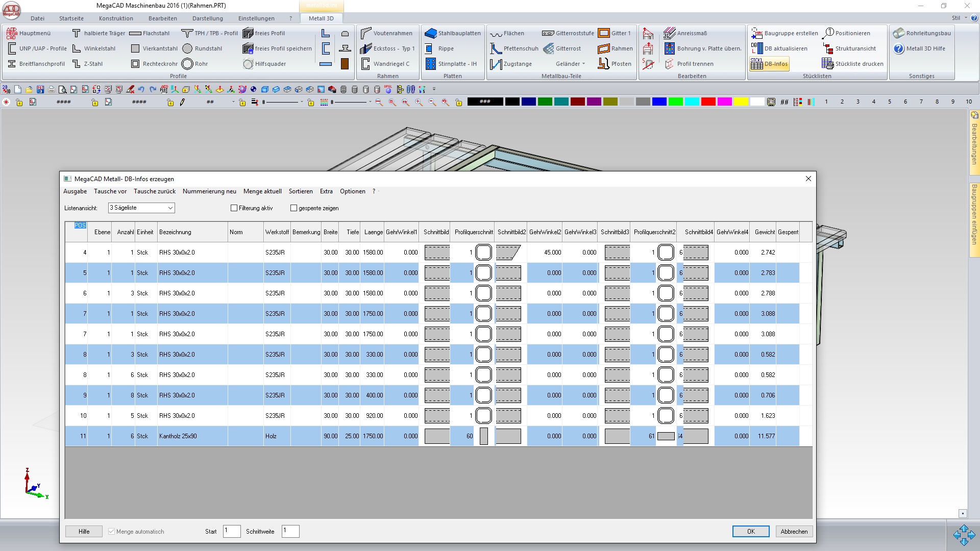The width and height of the screenshot is (980, 551).
Task: Select the Wandriegel C tool
Action: coord(385,64)
